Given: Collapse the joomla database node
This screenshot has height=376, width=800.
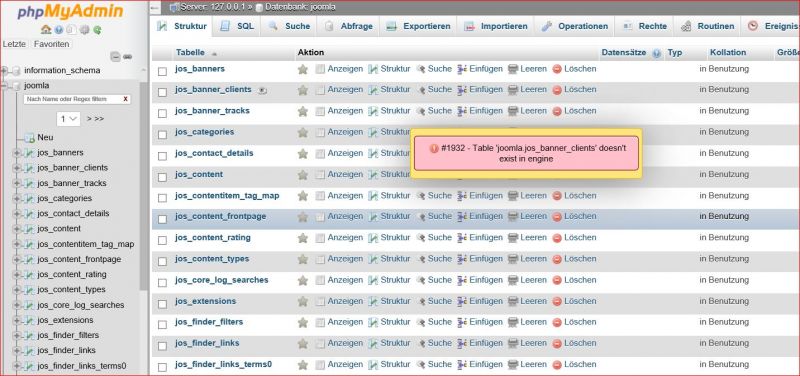Looking at the screenshot, I should click(x=5, y=86).
